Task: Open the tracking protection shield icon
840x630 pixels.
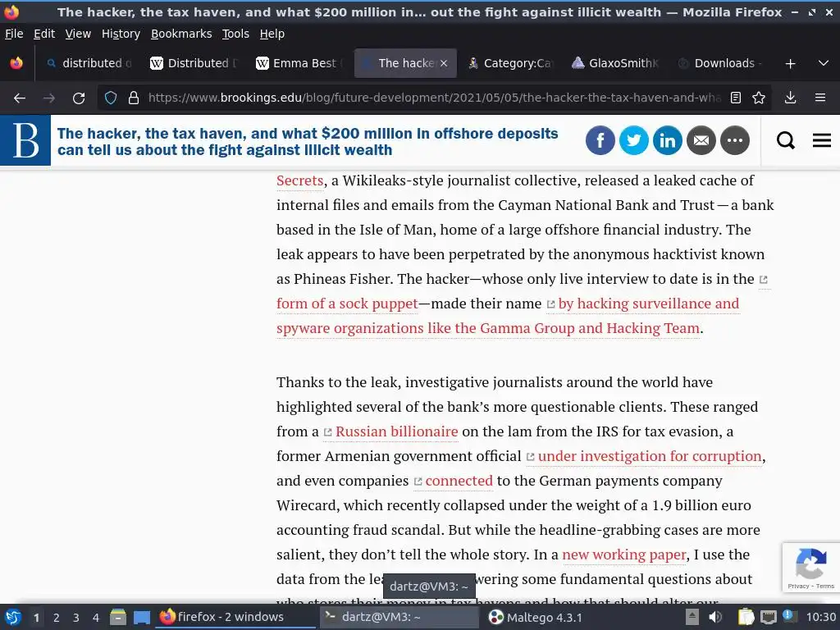Action: pos(111,98)
